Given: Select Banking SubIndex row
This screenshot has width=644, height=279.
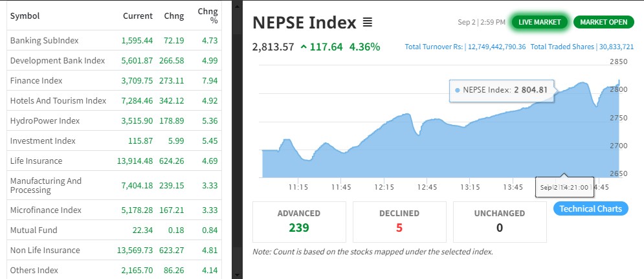Looking at the screenshot, I should tap(44, 40).
